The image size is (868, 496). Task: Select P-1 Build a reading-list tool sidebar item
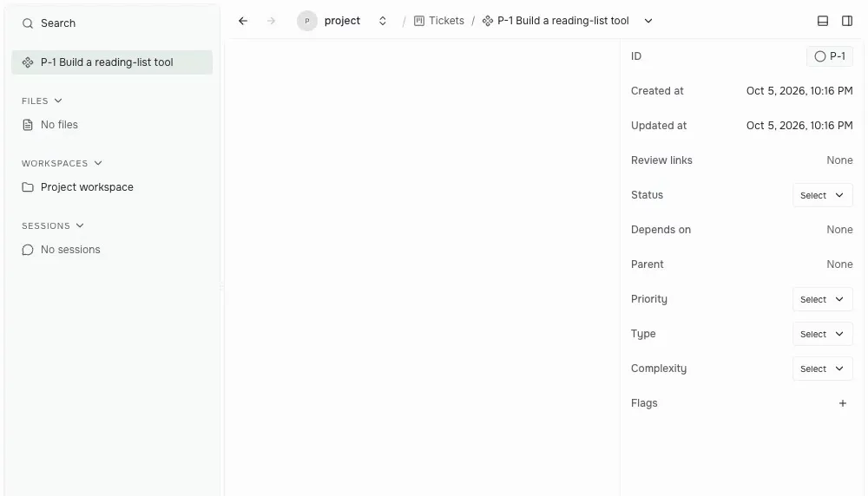point(112,62)
